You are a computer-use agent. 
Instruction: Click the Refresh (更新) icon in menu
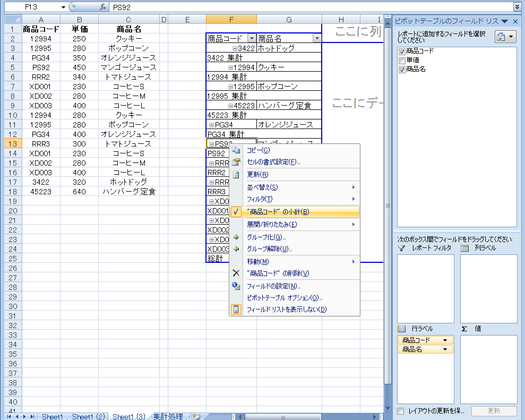(237, 175)
